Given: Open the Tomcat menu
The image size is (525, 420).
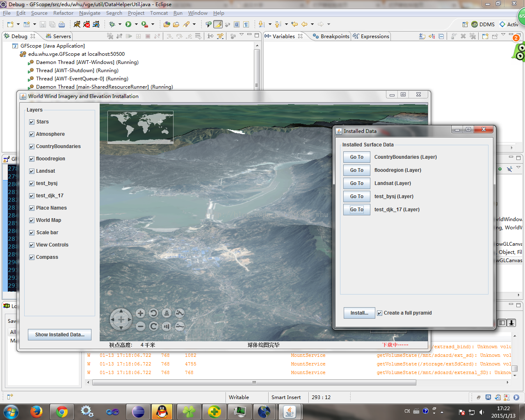Looking at the screenshot, I should [x=159, y=13].
